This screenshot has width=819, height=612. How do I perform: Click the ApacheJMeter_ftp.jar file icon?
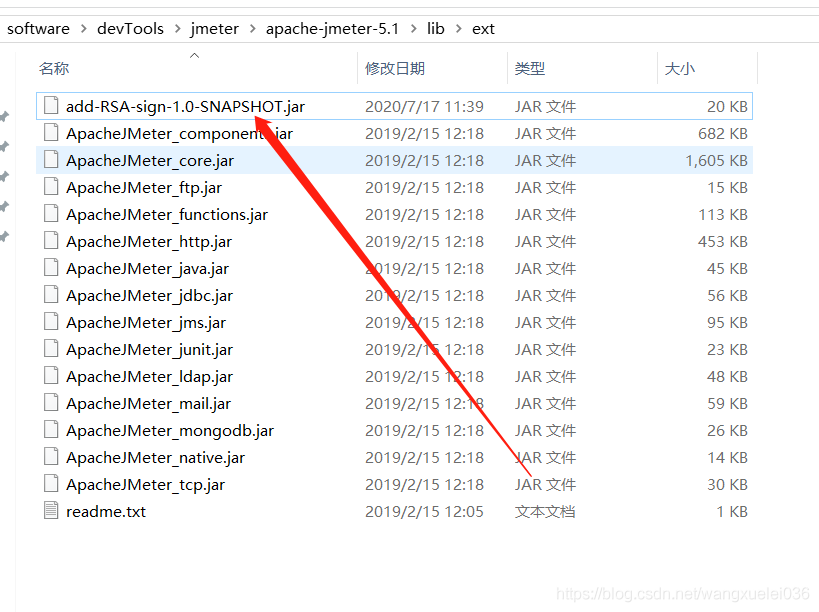coord(51,187)
